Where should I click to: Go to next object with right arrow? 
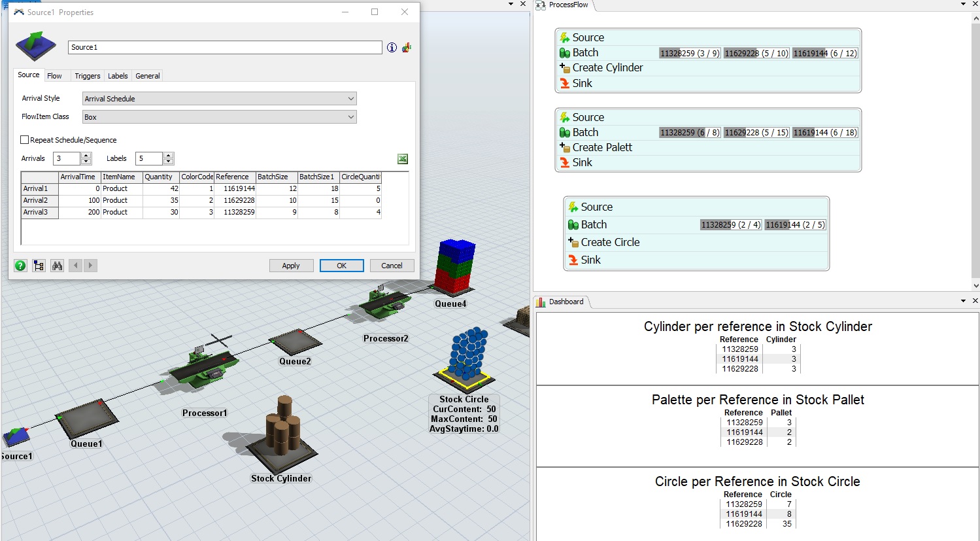tap(91, 266)
